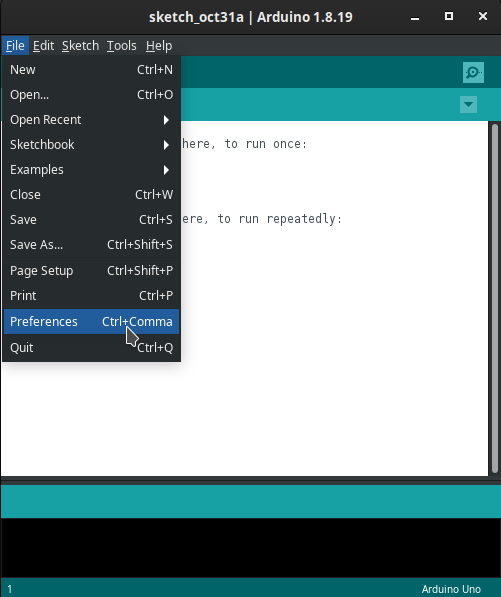The width and height of the screenshot is (501, 597).
Task: Select Quit in the File menu
Action: (x=91, y=348)
